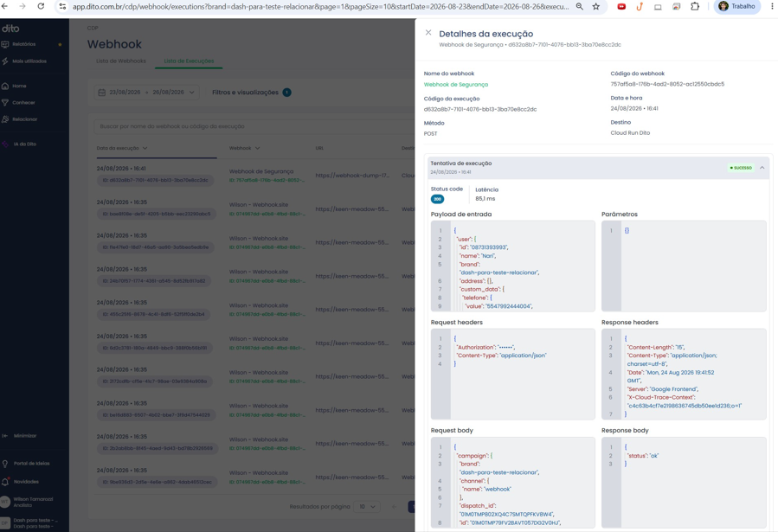Select execution row ID d632a8b7-7101-4076

pos(155,181)
